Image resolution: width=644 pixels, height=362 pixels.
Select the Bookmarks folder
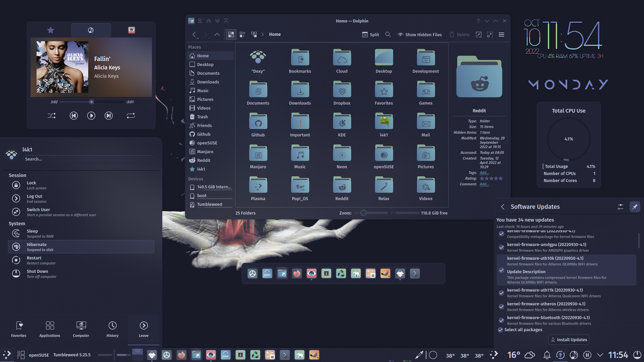(300, 61)
